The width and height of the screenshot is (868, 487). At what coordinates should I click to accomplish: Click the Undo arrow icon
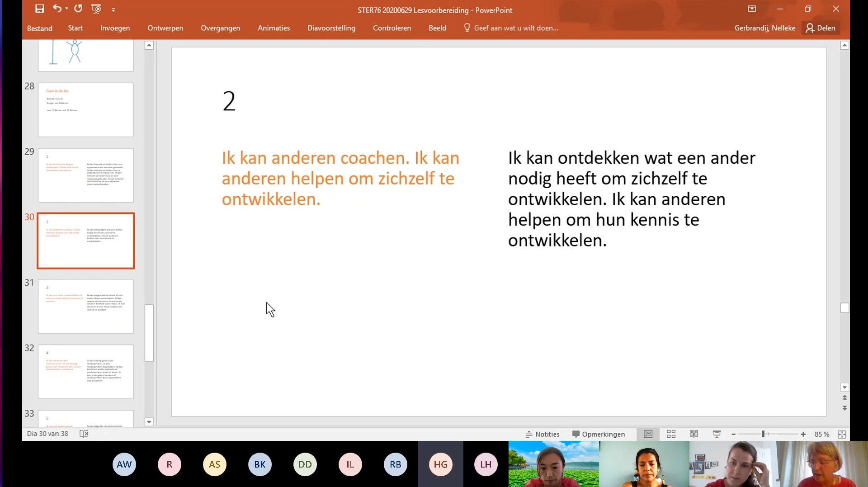(57, 9)
